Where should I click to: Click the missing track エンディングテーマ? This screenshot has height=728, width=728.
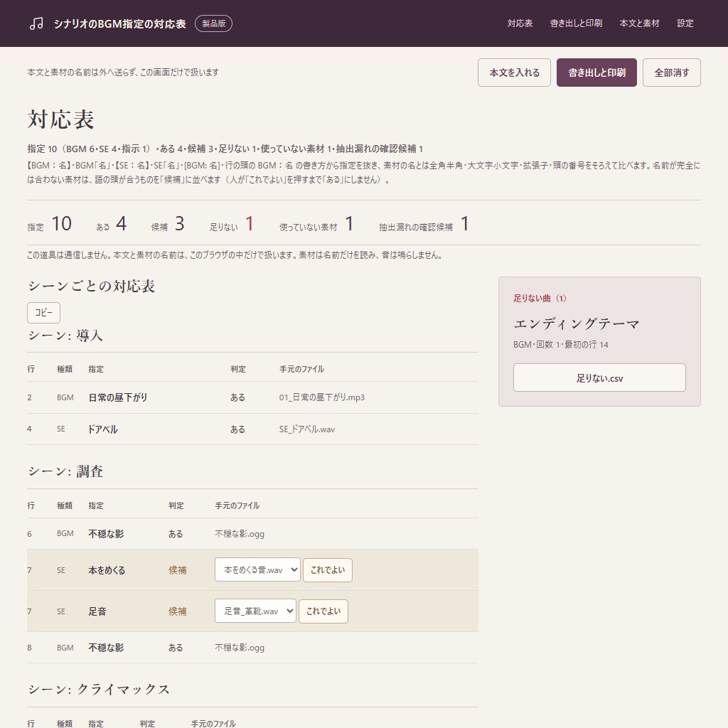point(576,323)
